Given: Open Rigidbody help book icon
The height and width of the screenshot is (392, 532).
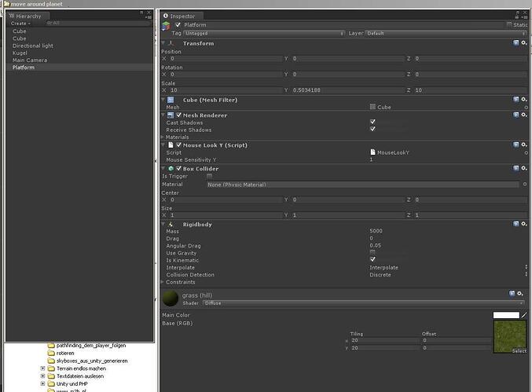Looking at the screenshot, I should [x=515, y=224].
